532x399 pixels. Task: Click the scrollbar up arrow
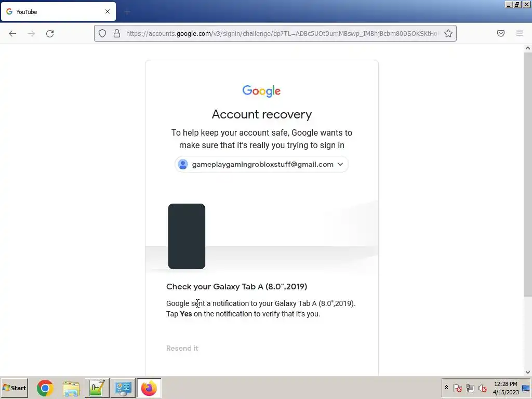point(528,48)
